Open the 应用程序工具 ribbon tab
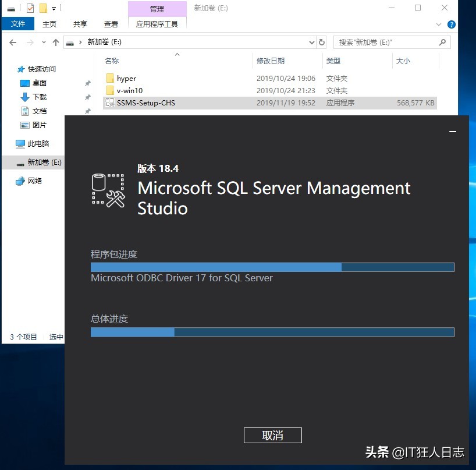The image size is (476, 470). (x=157, y=24)
